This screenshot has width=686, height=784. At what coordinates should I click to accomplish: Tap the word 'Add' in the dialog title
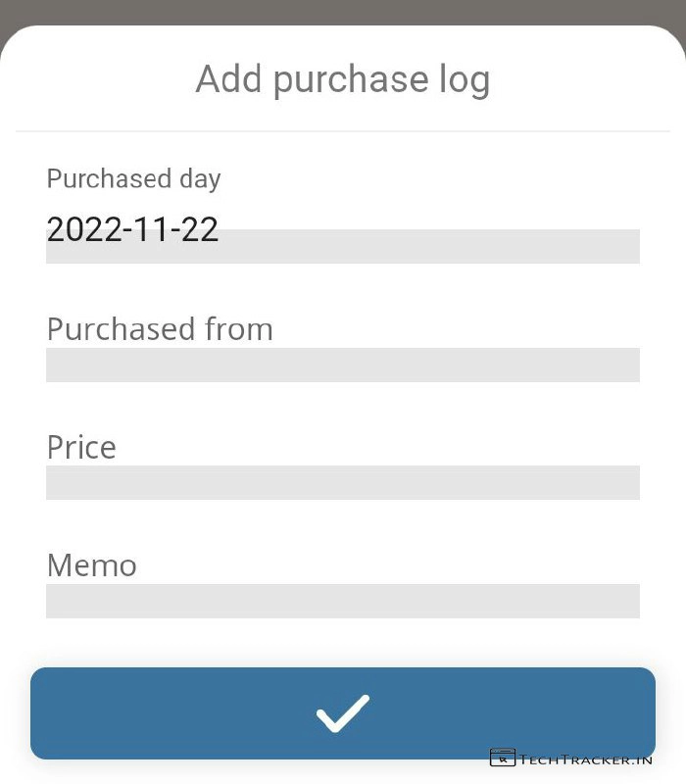(x=229, y=78)
